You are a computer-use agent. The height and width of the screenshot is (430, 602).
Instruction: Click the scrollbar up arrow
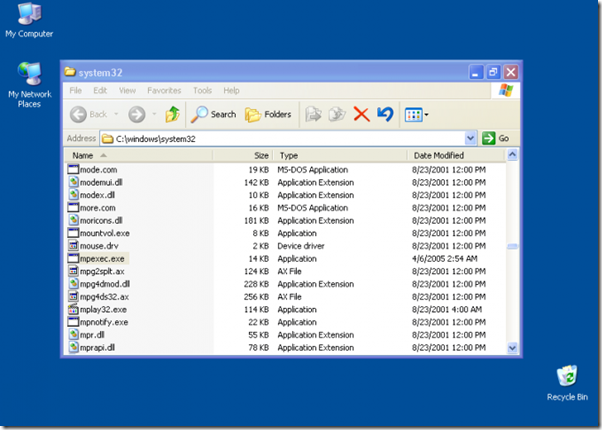click(512, 155)
